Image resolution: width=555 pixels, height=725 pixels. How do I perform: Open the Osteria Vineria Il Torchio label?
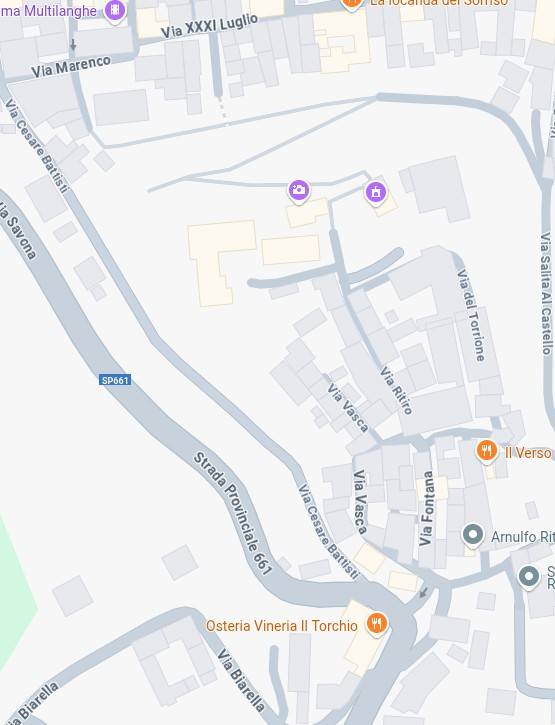282,626
